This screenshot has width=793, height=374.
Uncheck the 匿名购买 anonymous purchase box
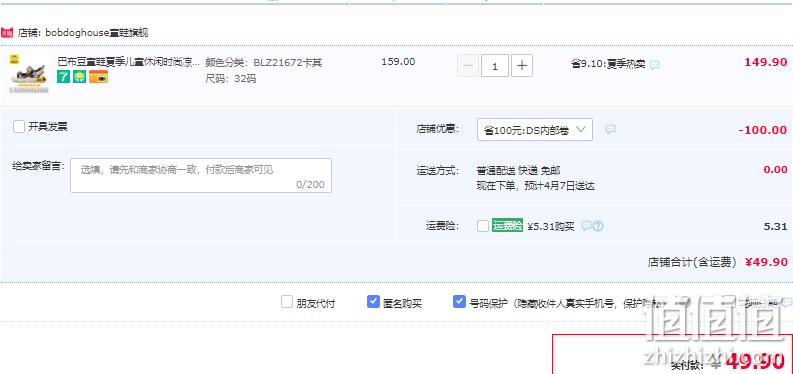pyautogui.click(x=373, y=302)
